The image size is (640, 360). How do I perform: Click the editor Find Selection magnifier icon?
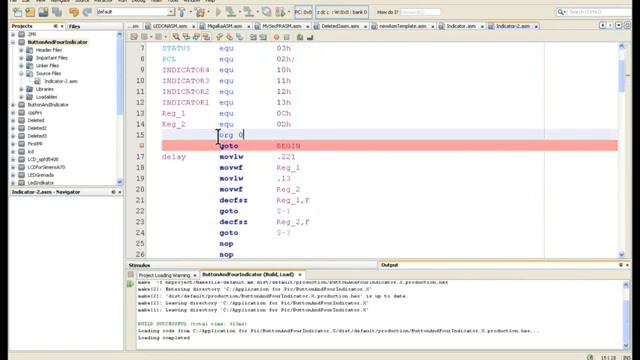click(x=176, y=37)
